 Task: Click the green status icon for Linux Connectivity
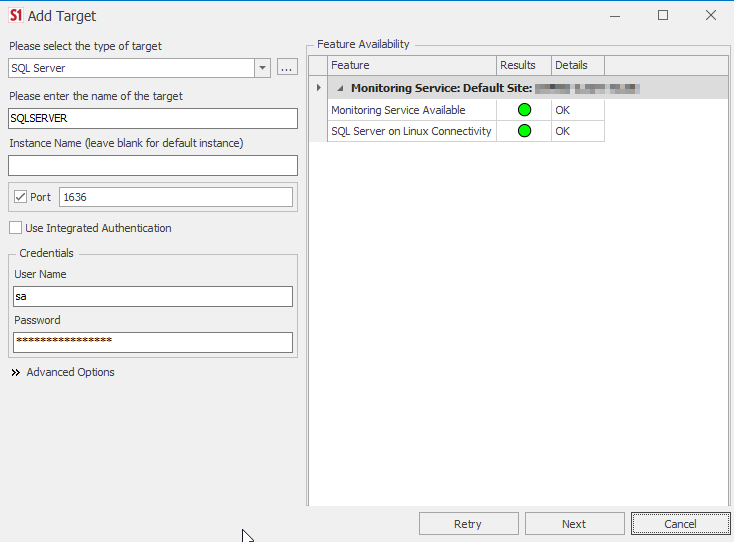(x=524, y=131)
